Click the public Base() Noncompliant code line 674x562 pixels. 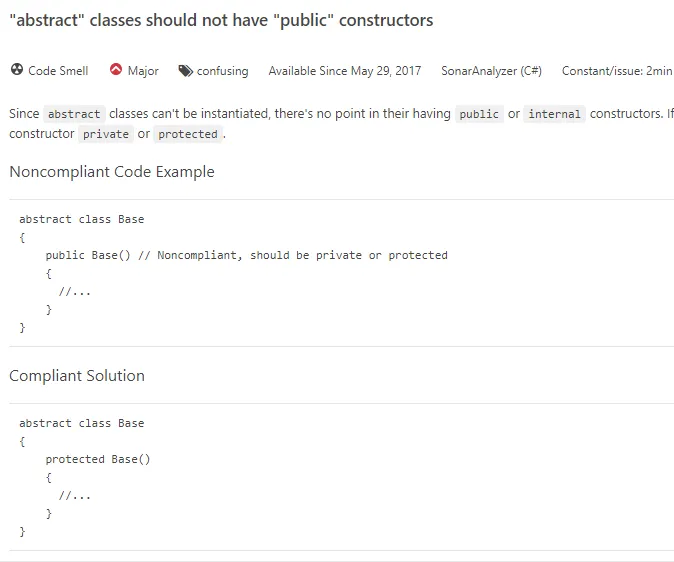(x=246, y=255)
